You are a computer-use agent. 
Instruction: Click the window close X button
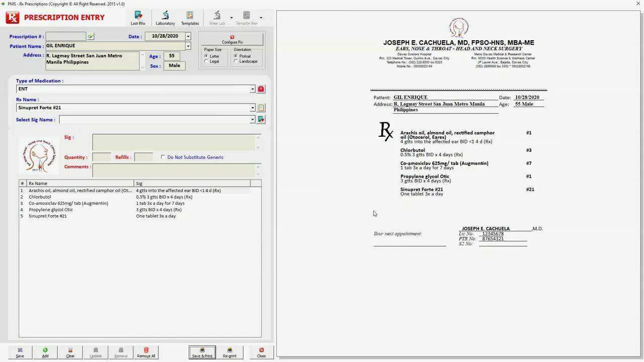[638, 4]
